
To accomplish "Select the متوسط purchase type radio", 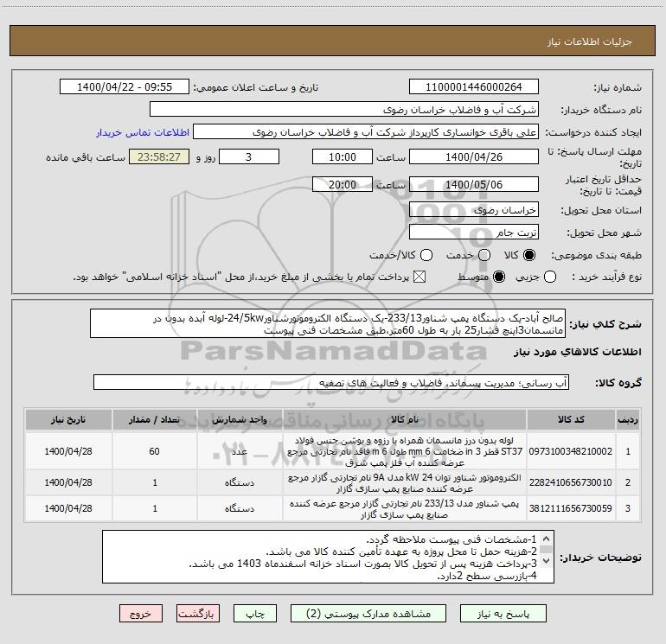I will tap(499, 277).
